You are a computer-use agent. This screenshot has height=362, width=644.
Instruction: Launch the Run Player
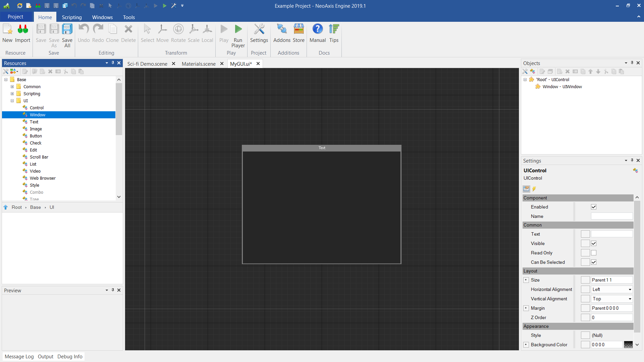(238, 34)
